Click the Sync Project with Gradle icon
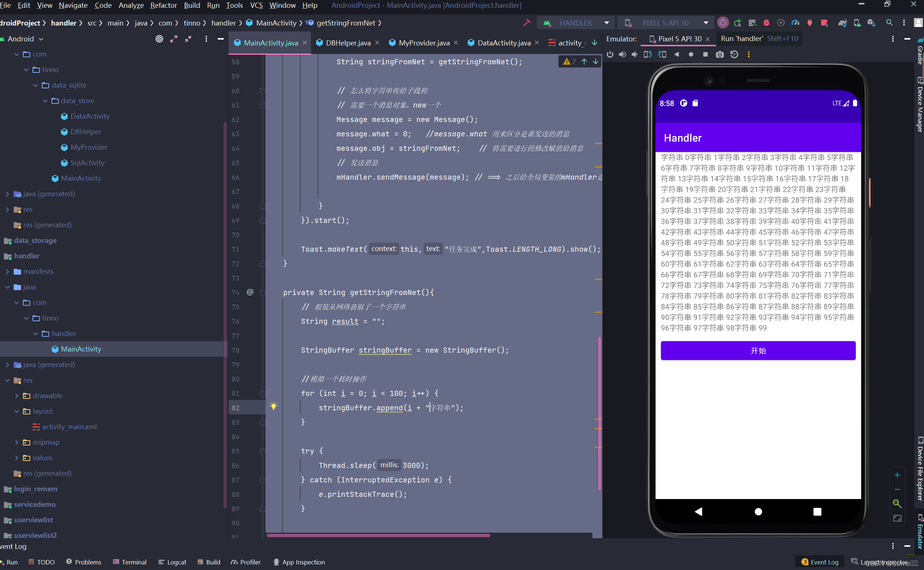The width and height of the screenshot is (924, 570). (842, 23)
